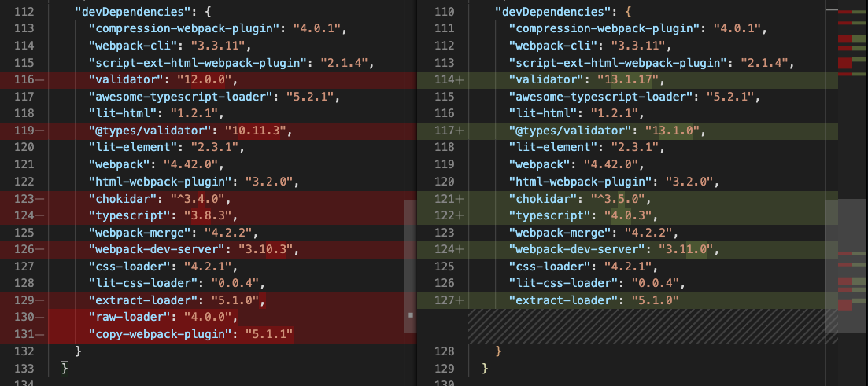868x386 pixels.
Task: Click the added validator version "13.1.17"
Action: tap(628, 80)
